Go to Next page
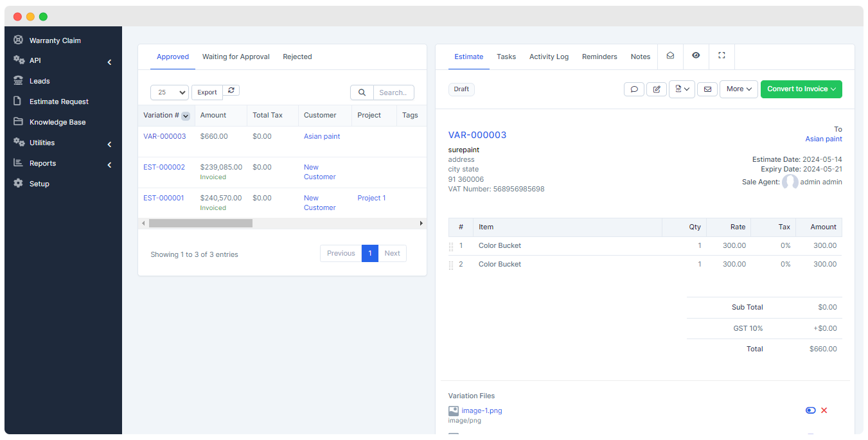 pos(393,253)
